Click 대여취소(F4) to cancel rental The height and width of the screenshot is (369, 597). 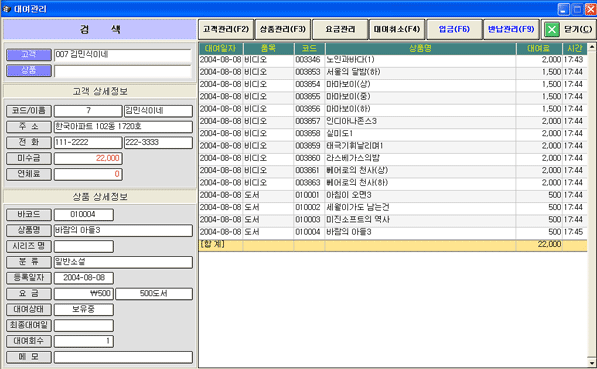coord(397,29)
